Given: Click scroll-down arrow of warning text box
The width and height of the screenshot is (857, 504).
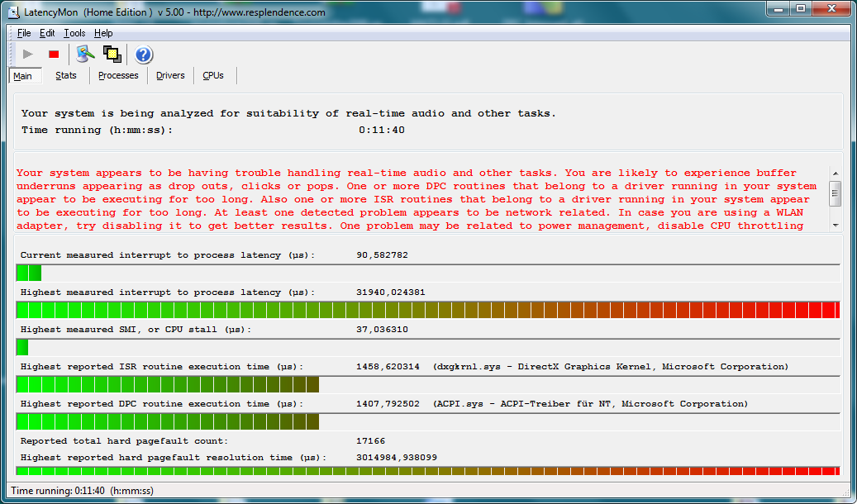Looking at the screenshot, I should [836, 226].
